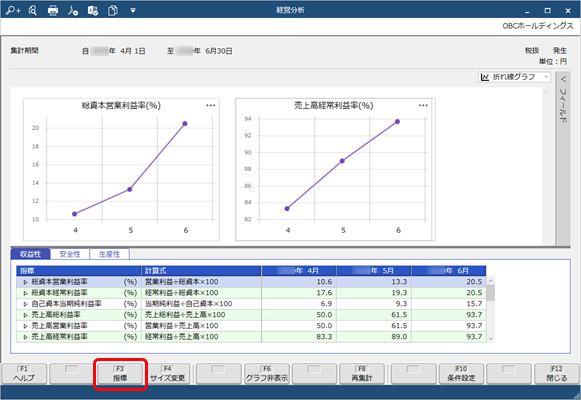Click the Excel export toolbar icon
581x400 pixels.
click(93, 10)
